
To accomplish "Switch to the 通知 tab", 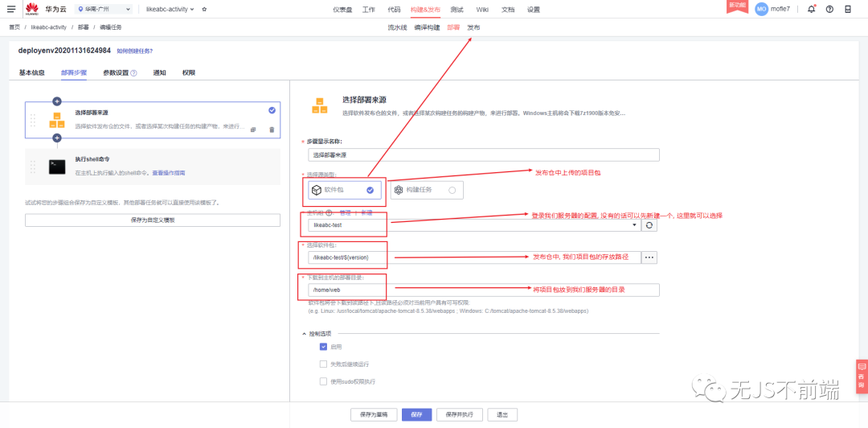I will pyautogui.click(x=160, y=72).
